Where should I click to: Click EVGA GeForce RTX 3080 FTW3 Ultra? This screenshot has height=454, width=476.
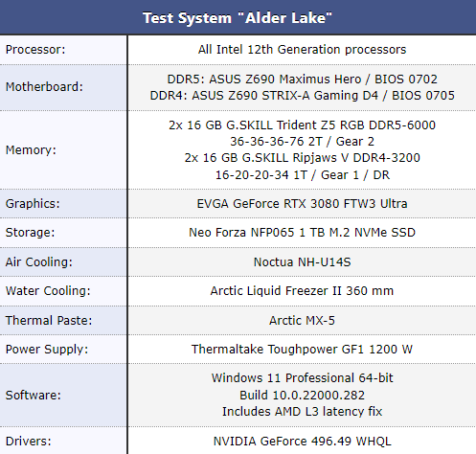pyautogui.click(x=302, y=204)
